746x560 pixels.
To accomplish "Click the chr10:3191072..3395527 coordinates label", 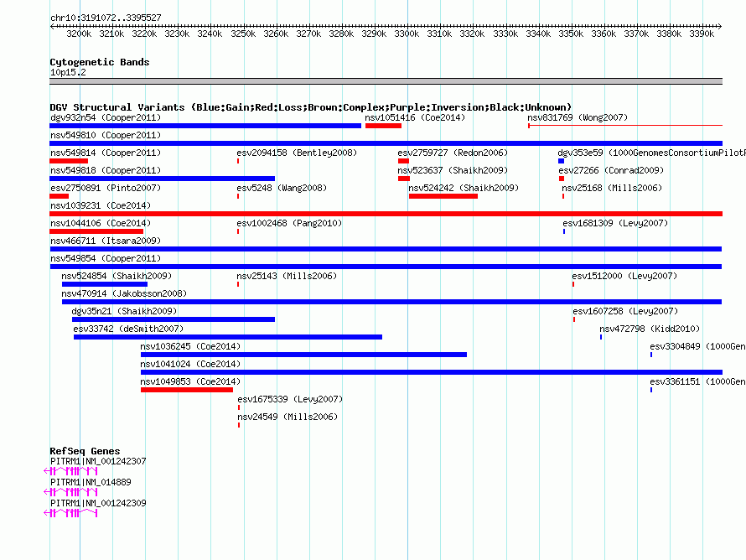I will pyautogui.click(x=106, y=18).
